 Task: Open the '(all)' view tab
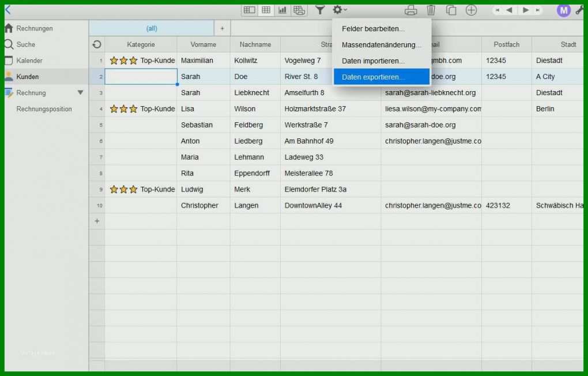click(152, 28)
